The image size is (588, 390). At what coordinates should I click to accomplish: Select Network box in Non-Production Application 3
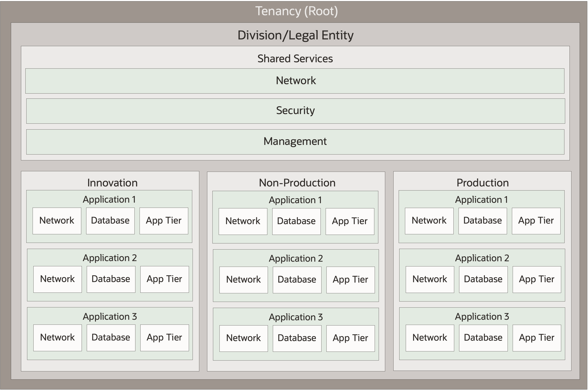click(x=243, y=338)
